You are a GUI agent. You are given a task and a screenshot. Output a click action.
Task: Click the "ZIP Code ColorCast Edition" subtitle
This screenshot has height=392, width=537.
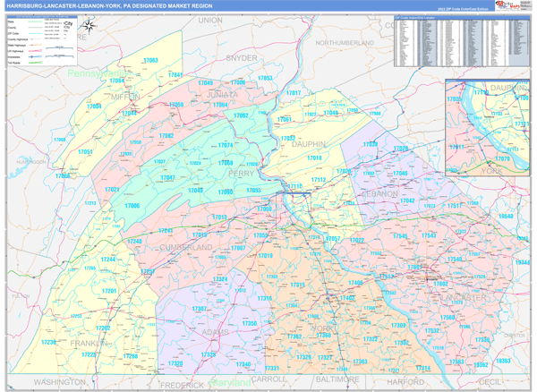[463, 9]
